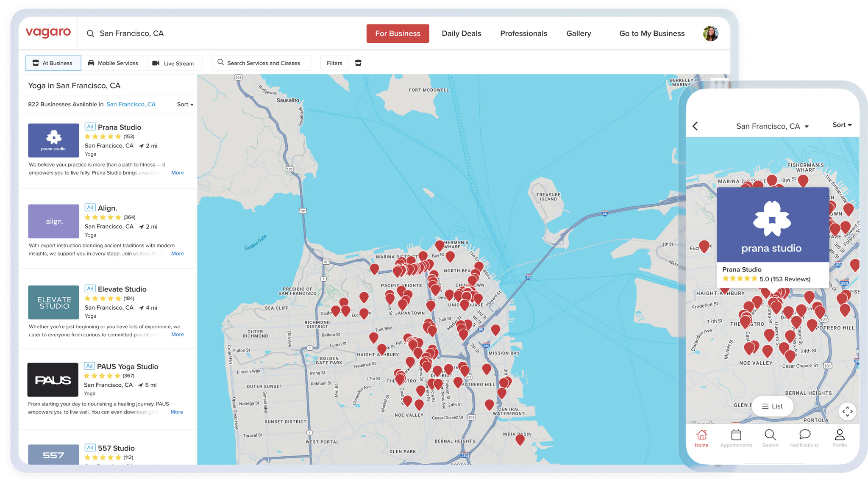Image resolution: width=868 pixels, height=485 pixels.
Task: Expand the San Francisco, CA location dropdown on phone
Action: 772,126
